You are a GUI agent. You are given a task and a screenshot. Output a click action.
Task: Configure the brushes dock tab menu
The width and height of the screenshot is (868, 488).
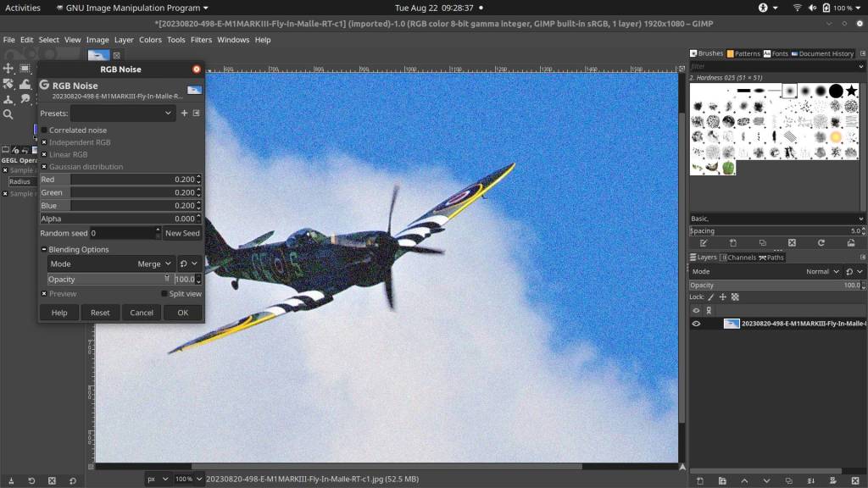[x=862, y=53]
